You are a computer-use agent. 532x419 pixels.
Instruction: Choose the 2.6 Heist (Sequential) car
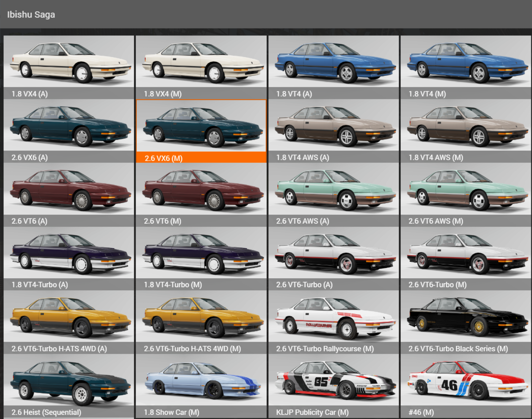click(69, 386)
